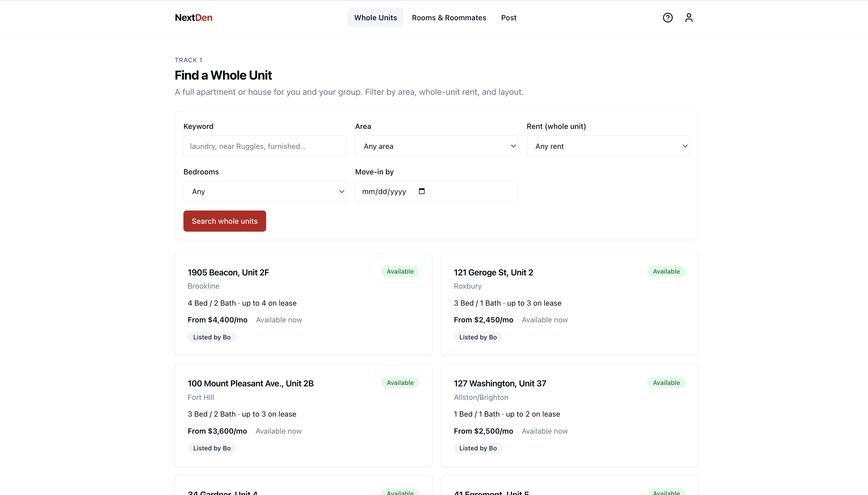This screenshot has height=495, width=868.
Task: Click the Allston/Brighton area text
Action: tap(481, 398)
